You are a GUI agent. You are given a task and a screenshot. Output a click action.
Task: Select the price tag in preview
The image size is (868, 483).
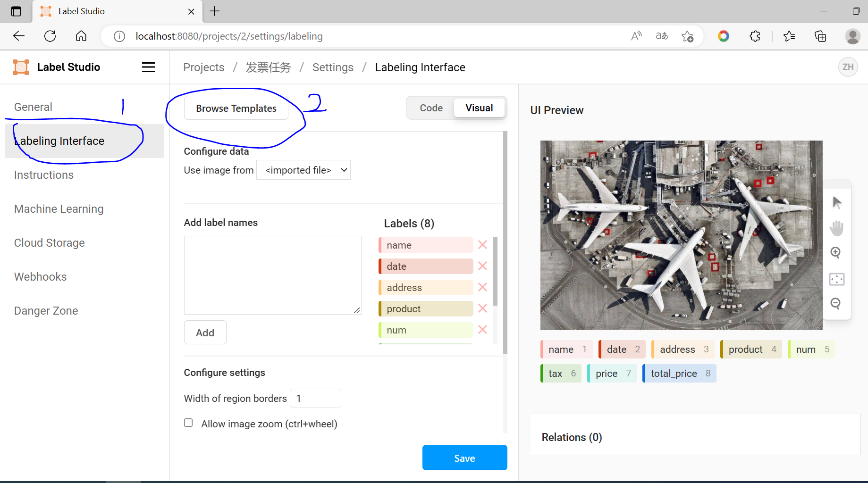click(612, 373)
